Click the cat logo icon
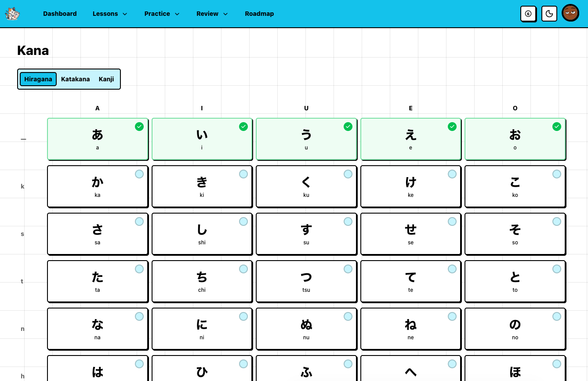The width and height of the screenshot is (588, 381). [12, 14]
